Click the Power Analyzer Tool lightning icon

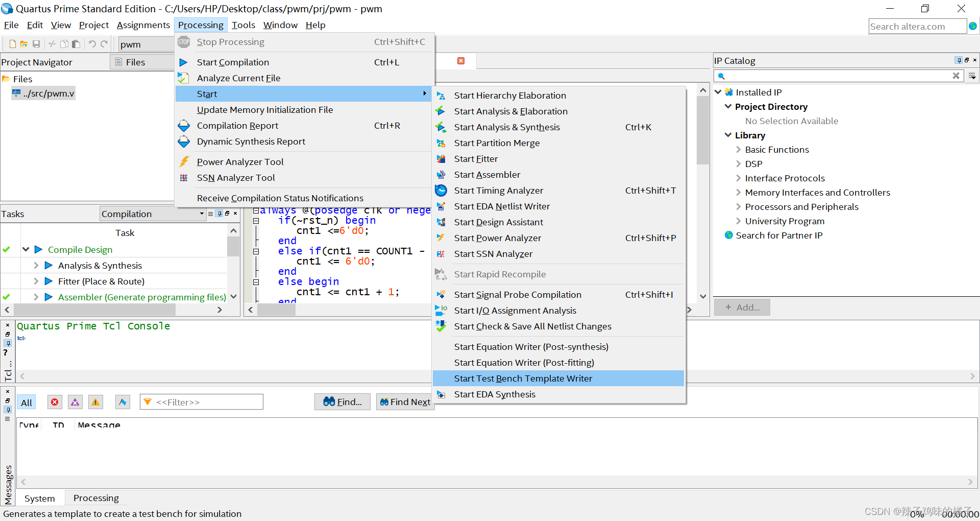[184, 162]
